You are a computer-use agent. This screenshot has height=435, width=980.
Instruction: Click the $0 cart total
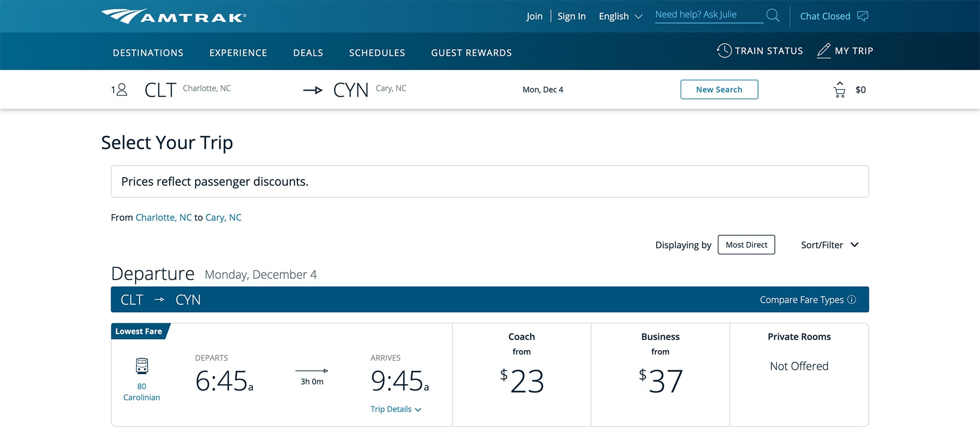[x=860, y=90]
